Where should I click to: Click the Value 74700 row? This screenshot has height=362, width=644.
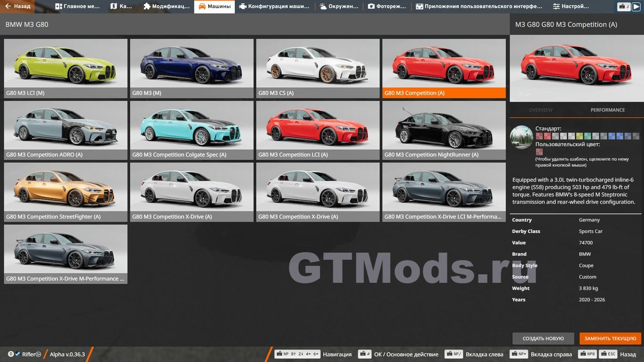[x=577, y=243]
